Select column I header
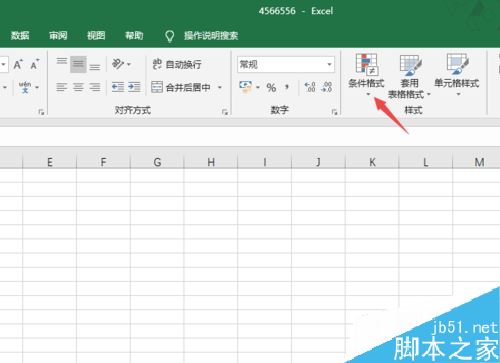 (265, 162)
